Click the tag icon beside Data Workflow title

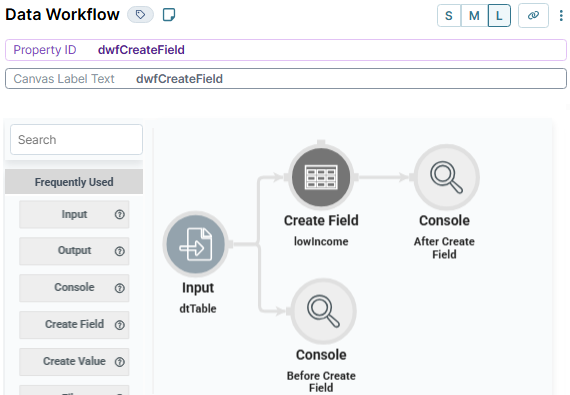pyautogui.click(x=140, y=15)
